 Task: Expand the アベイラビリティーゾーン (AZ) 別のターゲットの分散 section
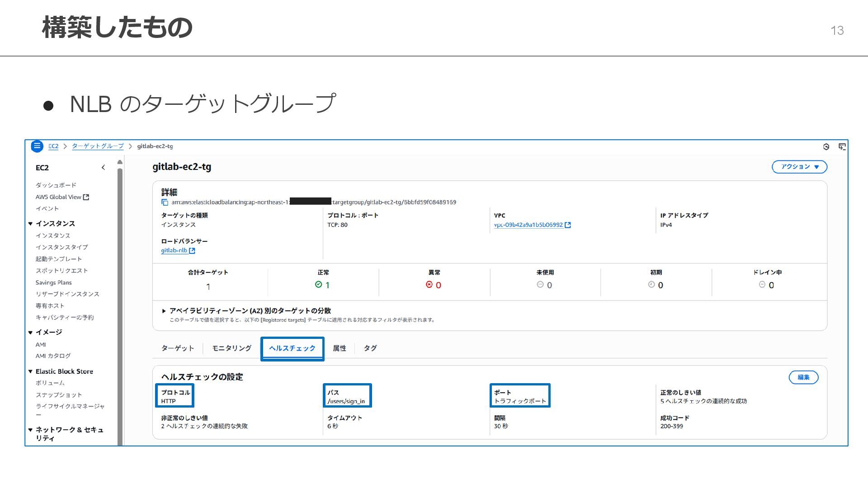point(164,311)
